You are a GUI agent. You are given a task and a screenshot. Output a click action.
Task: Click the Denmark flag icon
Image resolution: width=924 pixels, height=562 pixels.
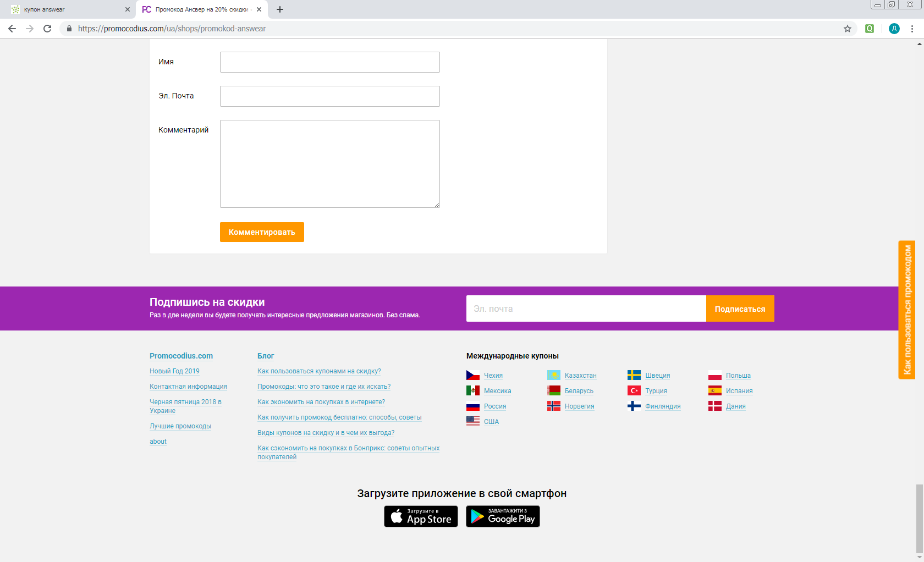click(x=715, y=406)
